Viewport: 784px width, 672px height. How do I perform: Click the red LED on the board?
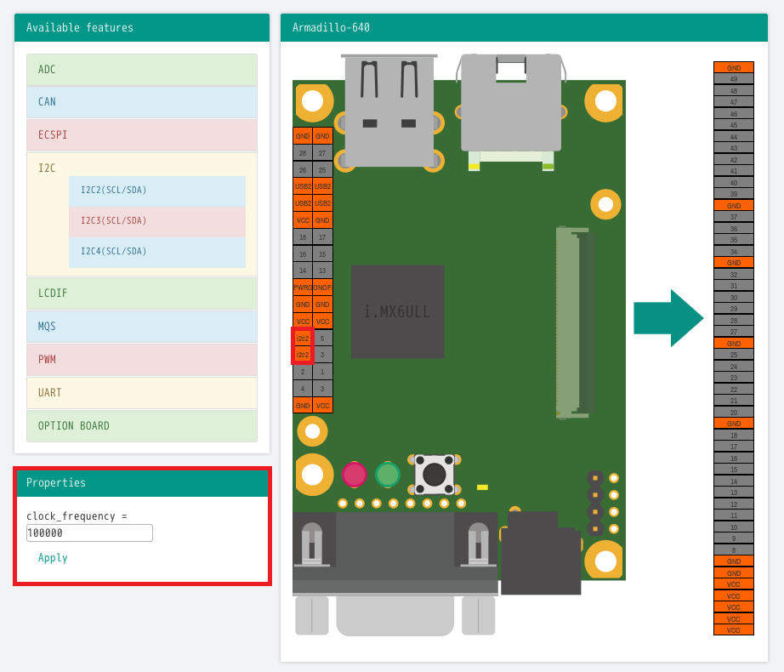click(355, 475)
